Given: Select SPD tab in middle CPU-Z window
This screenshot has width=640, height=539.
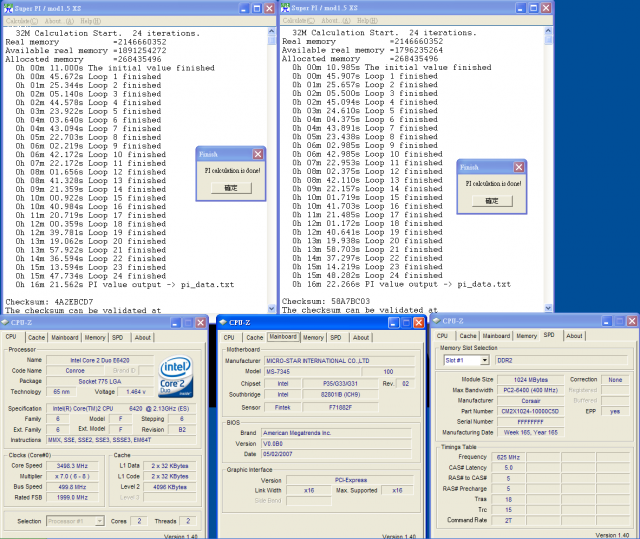Looking at the screenshot, I should click(336, 337).
